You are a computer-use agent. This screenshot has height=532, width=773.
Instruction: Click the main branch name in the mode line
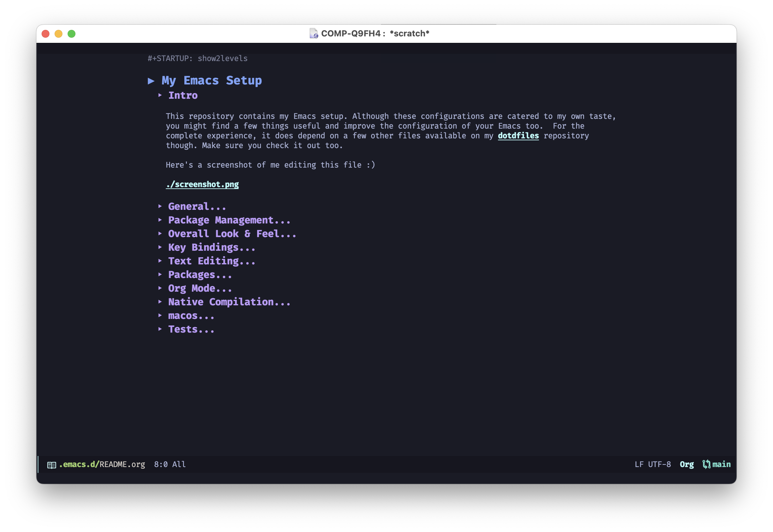[x=721, y=464]
